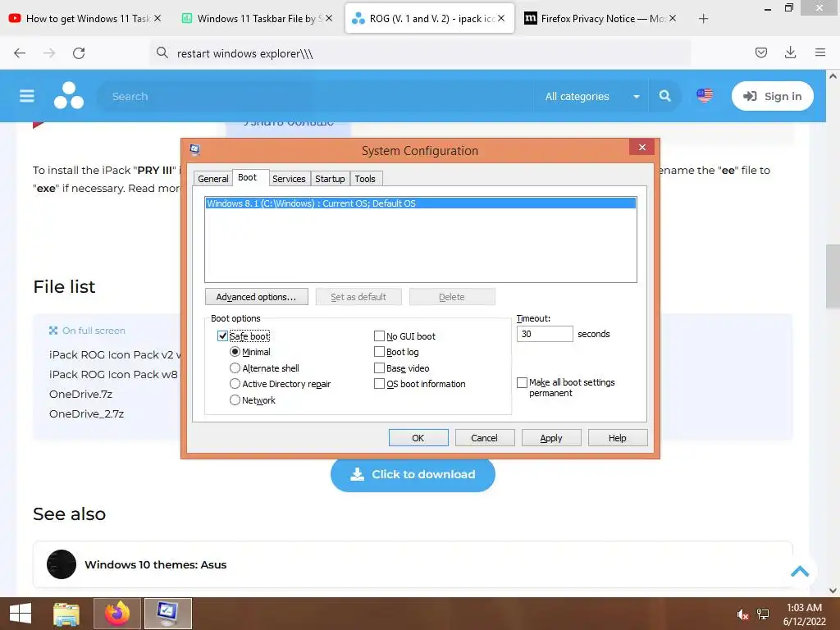Uncheck the Safe boot checkbox

(x=222, y=336)
